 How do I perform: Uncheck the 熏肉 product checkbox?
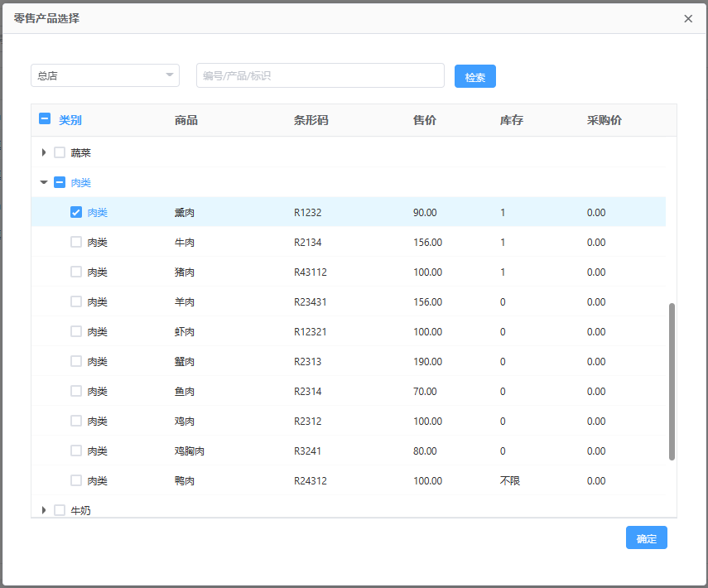coord(76,212)
